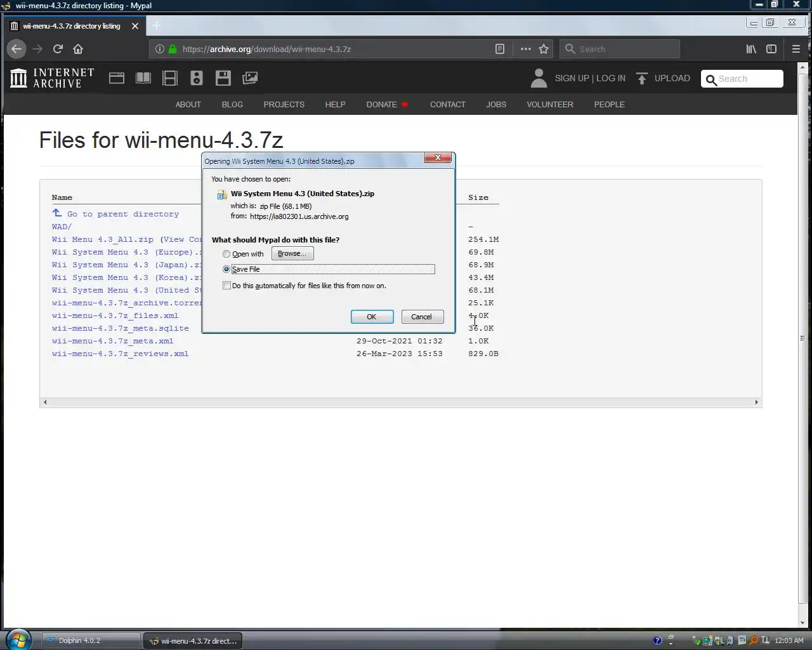Open the HELP nav item
812x650 pixels.
336,105
